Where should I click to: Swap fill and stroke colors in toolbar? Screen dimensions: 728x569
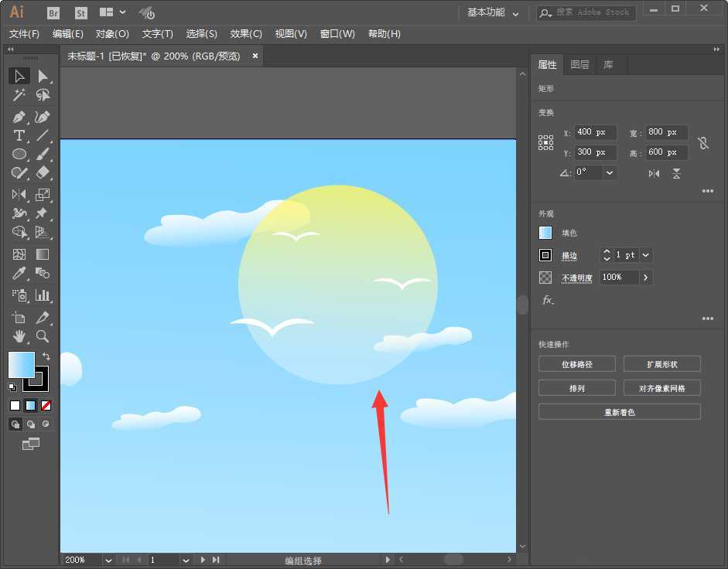(x=48, y=354)
